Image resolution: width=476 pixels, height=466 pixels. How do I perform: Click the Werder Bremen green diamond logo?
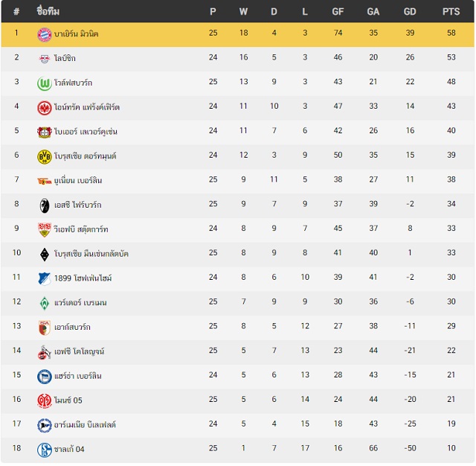click(x=45, y=303)
